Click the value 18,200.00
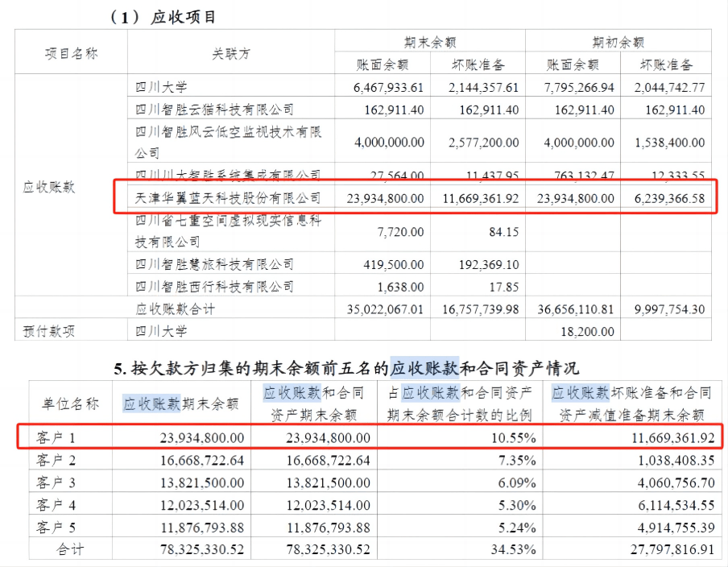This screenshot has height=567, width=728. 587,332
